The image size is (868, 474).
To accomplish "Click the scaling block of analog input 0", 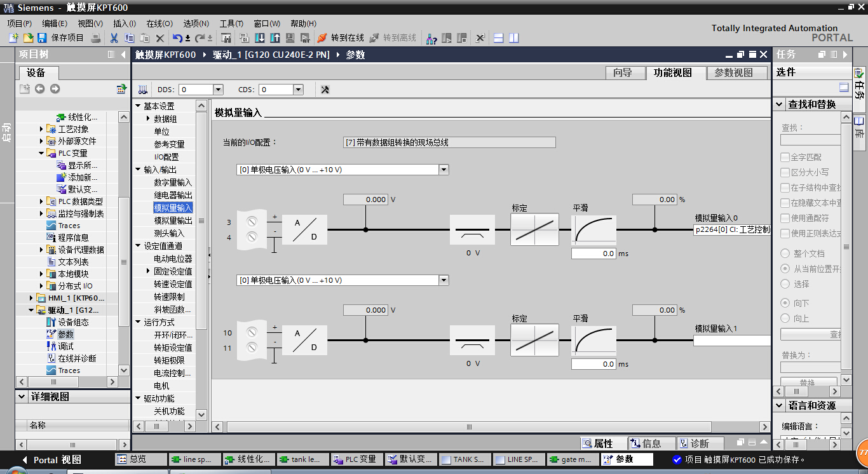I will (535, 229).
